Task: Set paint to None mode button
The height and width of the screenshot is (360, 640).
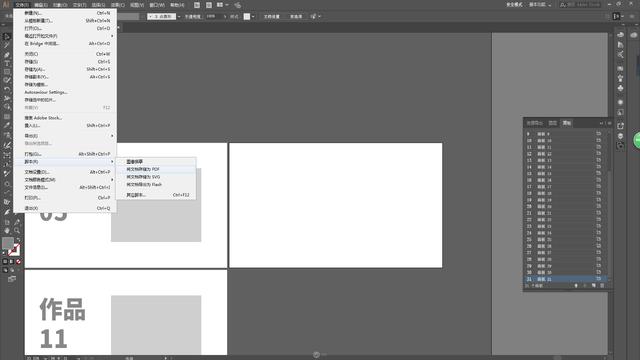Action: [x=18, y=261]
